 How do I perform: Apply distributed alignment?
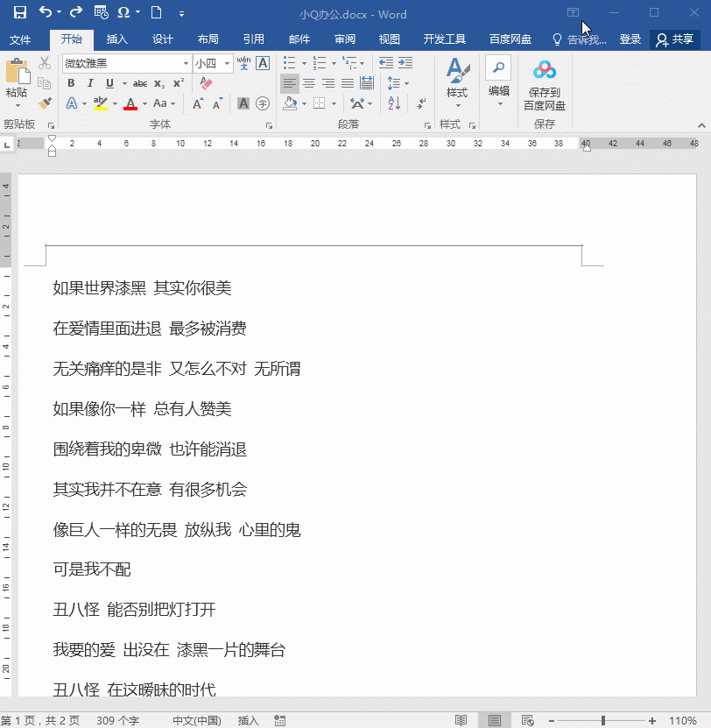(x=367, y=83)
